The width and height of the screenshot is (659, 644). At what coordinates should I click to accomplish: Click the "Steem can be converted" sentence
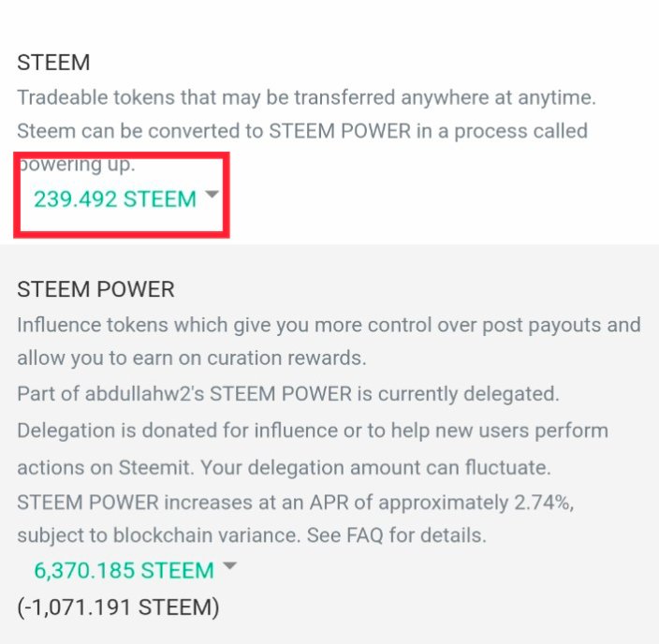(x=301, y=130)
